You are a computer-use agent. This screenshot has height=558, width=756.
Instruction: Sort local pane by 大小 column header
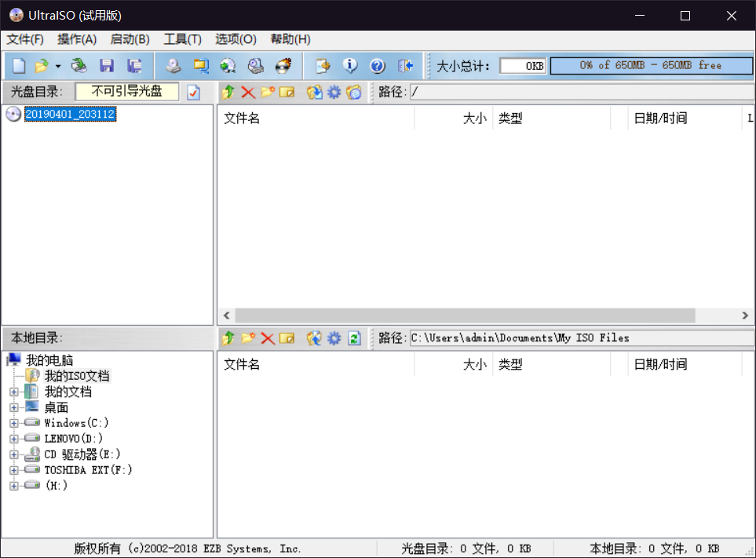tap(453, 365)
